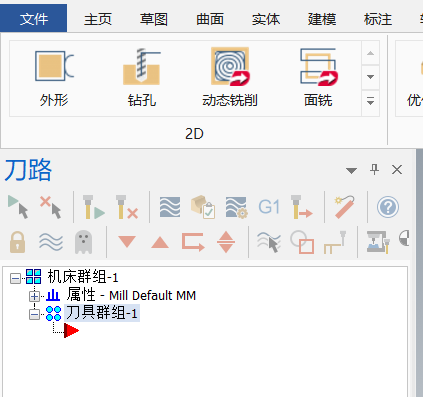Expand the 2D toolpath gallery list
423x397 pixels.
coord(370,103)
